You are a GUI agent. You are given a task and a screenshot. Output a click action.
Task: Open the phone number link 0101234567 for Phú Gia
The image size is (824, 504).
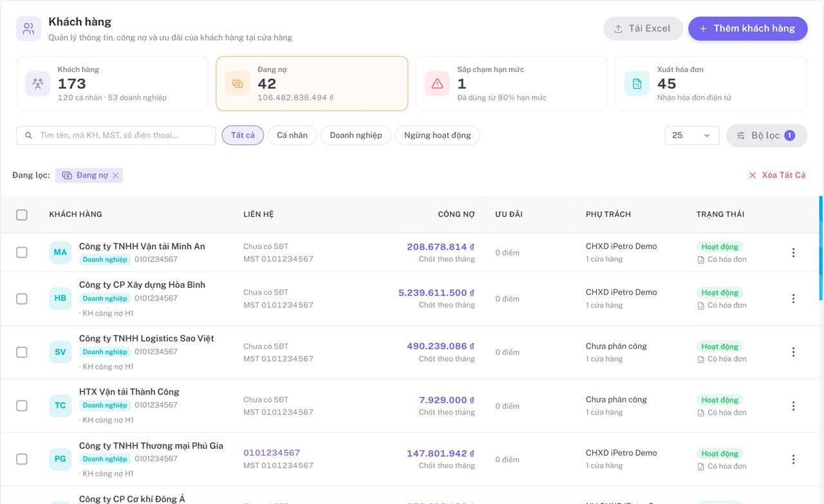pyautogui.click(x=272, y=453)
